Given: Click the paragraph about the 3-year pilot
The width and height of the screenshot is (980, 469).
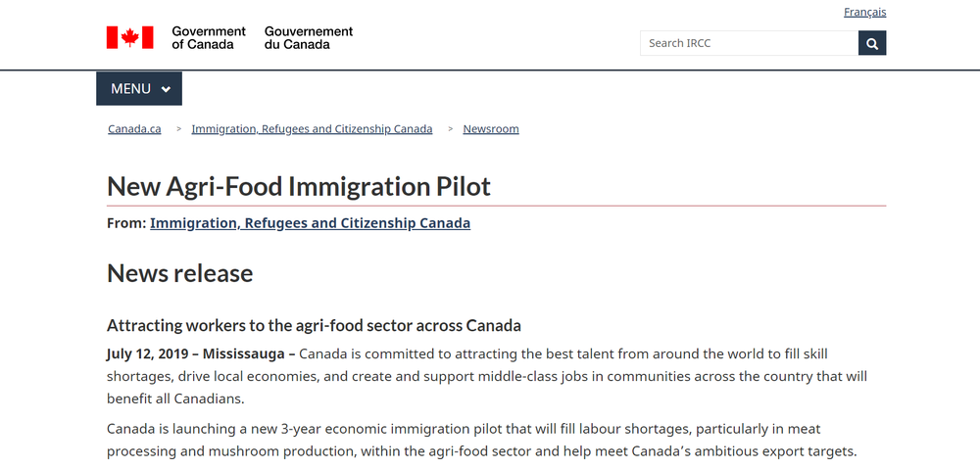Looking at the screenshot, I should point(480,440).
